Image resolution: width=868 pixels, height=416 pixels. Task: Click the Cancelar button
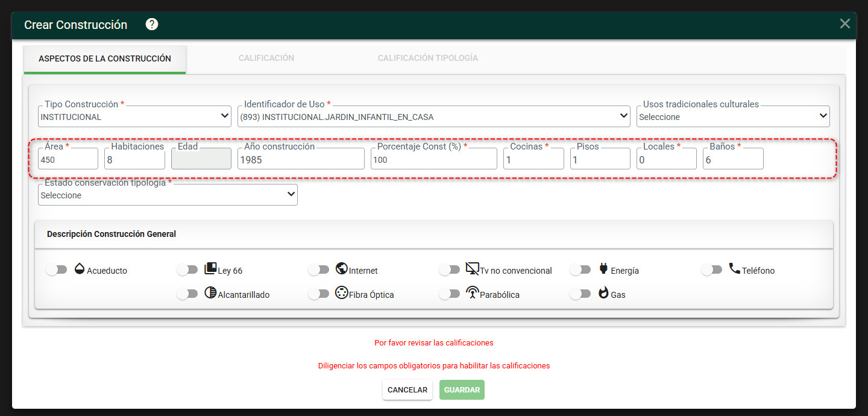click(407, 390)
